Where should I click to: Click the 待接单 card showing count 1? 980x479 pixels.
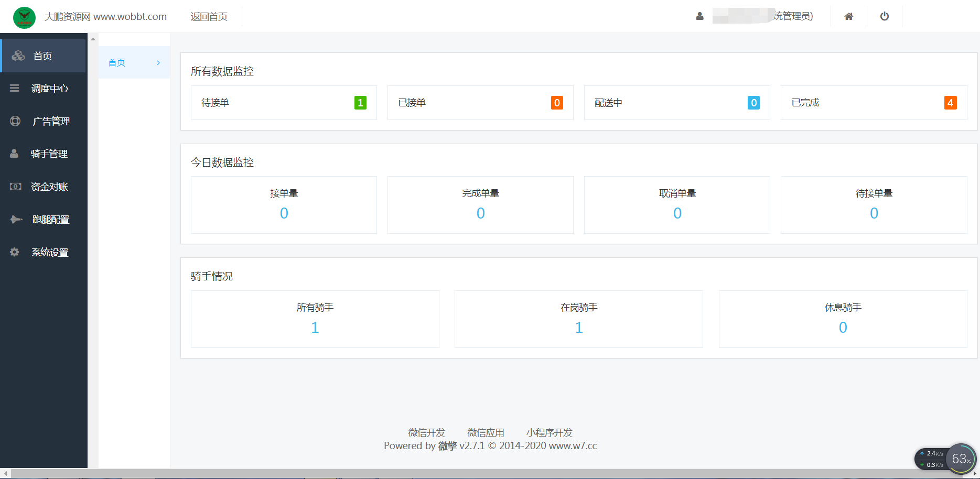click(284, 103)
